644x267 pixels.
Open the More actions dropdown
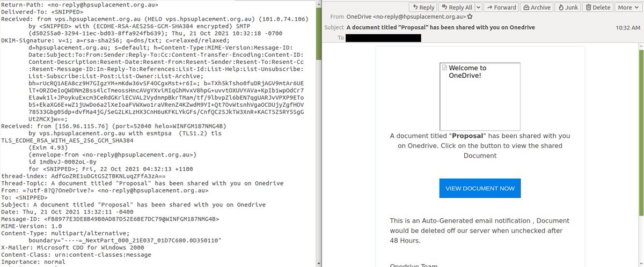click(629, 8)
